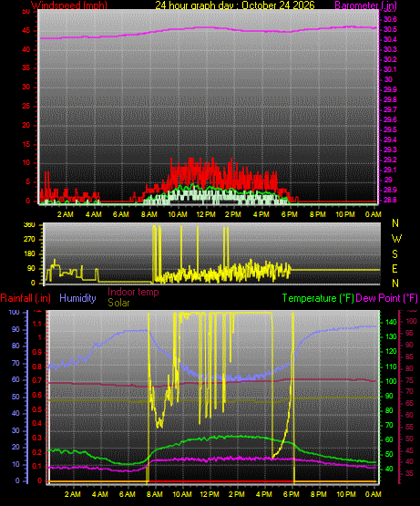Select the "Indoor temp" legend label
This screenshot has height=506, width=420.
[133, 292]
